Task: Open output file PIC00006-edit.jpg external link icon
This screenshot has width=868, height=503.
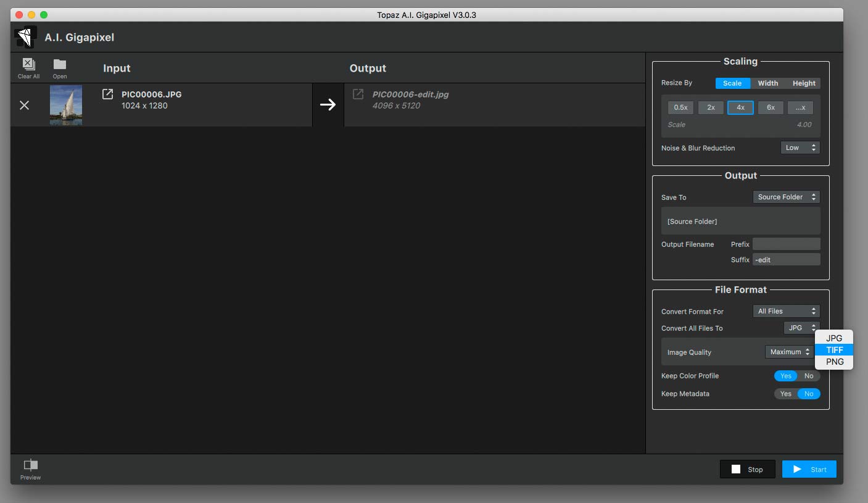Action: click(x=358, y=94)
